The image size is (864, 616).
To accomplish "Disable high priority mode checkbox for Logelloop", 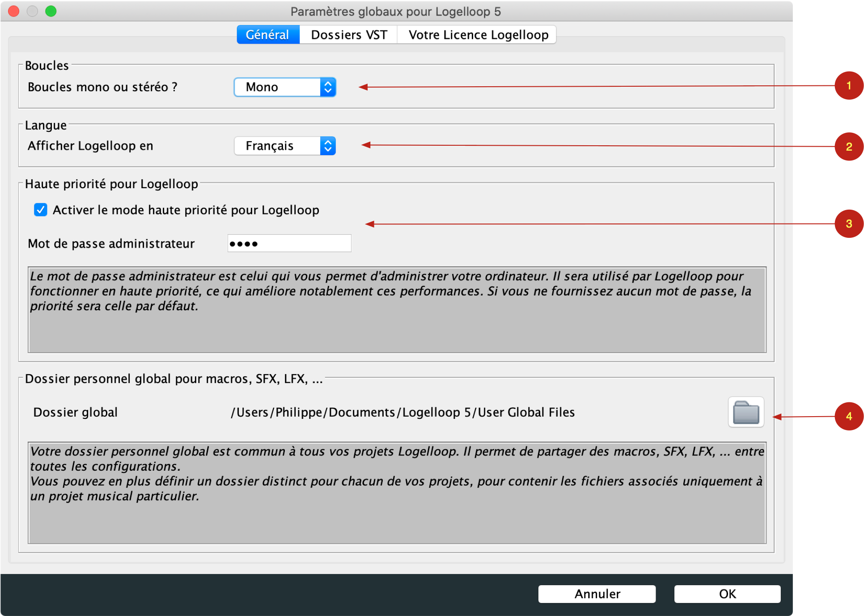I will coord(41,210).
